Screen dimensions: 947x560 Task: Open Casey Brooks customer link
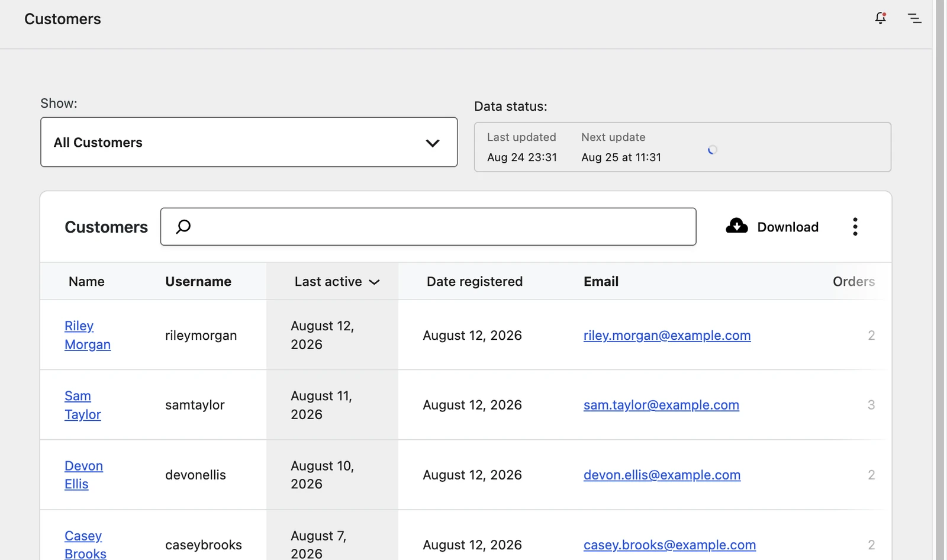[x=85, y=544]
